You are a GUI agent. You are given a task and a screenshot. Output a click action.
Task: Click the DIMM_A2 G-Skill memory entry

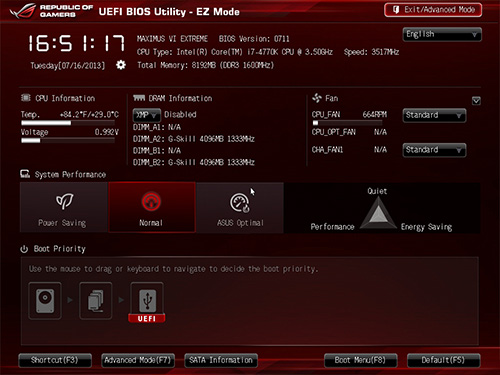(194, 139)
